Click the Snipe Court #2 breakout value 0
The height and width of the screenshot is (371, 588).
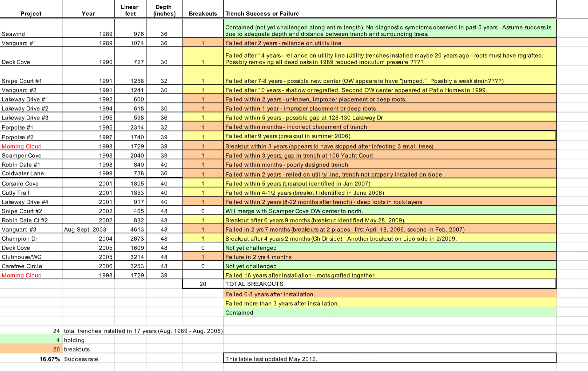tap(202, 211)
